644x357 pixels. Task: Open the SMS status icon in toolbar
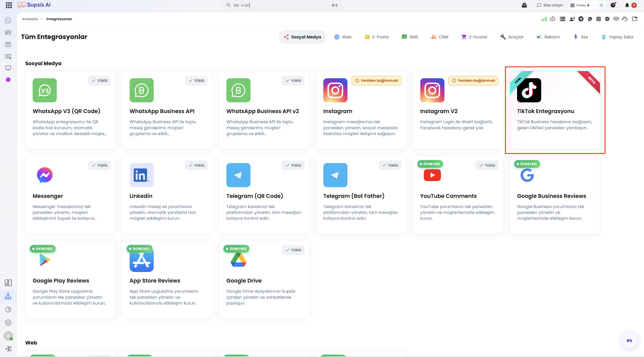pos(616,19)
